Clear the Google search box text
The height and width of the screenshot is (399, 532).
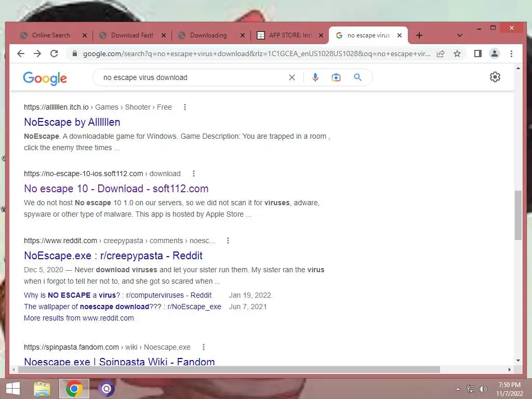click(292, 77)
